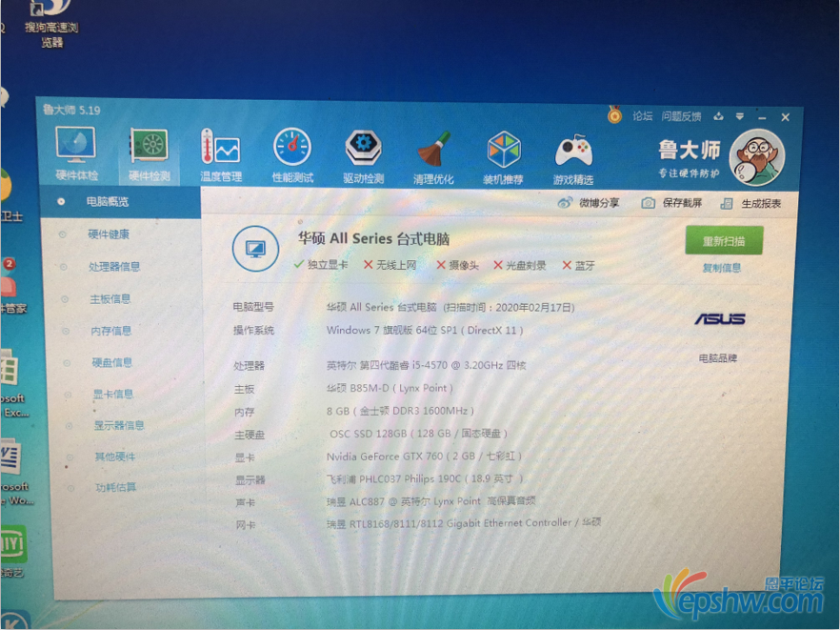Open 主板信息 in sidebar

[x=110, y=298]
